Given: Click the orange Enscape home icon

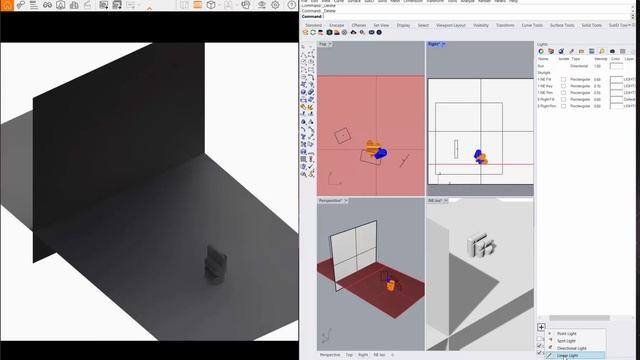Looking at the screenshot, I should 7,5.
